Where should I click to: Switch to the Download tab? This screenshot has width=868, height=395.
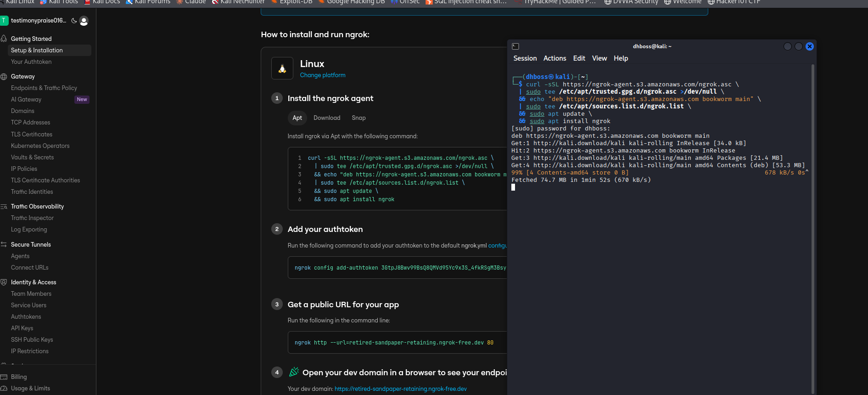tap(327, 118)
